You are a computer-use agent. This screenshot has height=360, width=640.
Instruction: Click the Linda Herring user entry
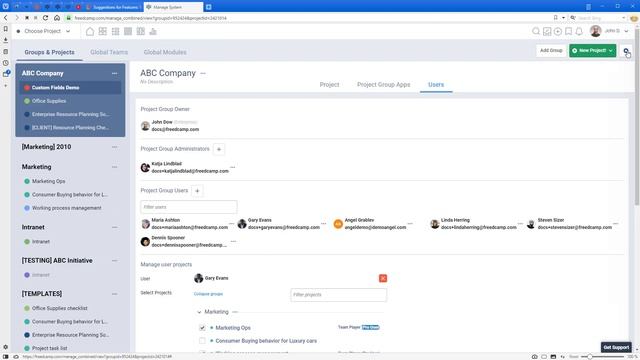tap(473, 224)
